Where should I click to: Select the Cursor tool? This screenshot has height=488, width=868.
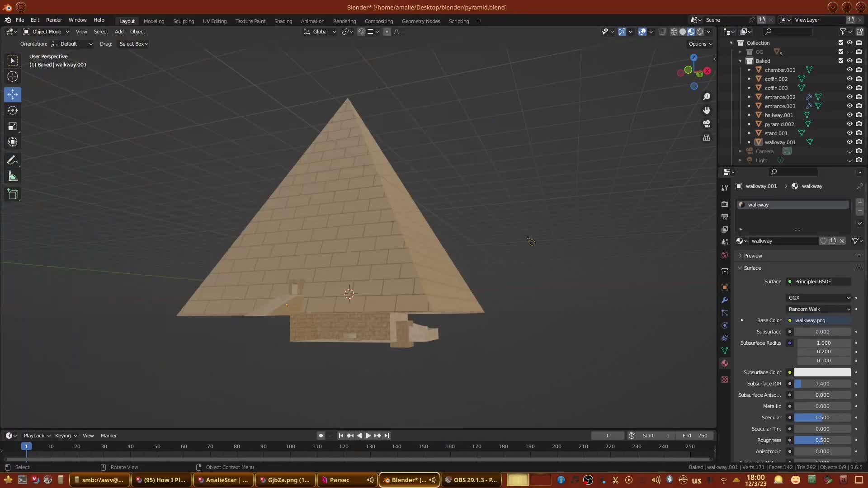13,76
